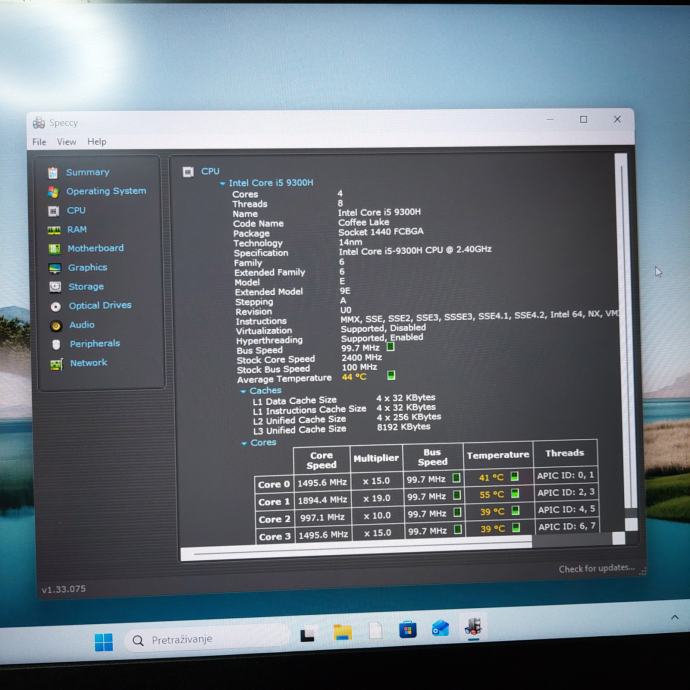Click the Stock Core Speed 2400 MHz value
690x690 pixels.
(362, 358)
